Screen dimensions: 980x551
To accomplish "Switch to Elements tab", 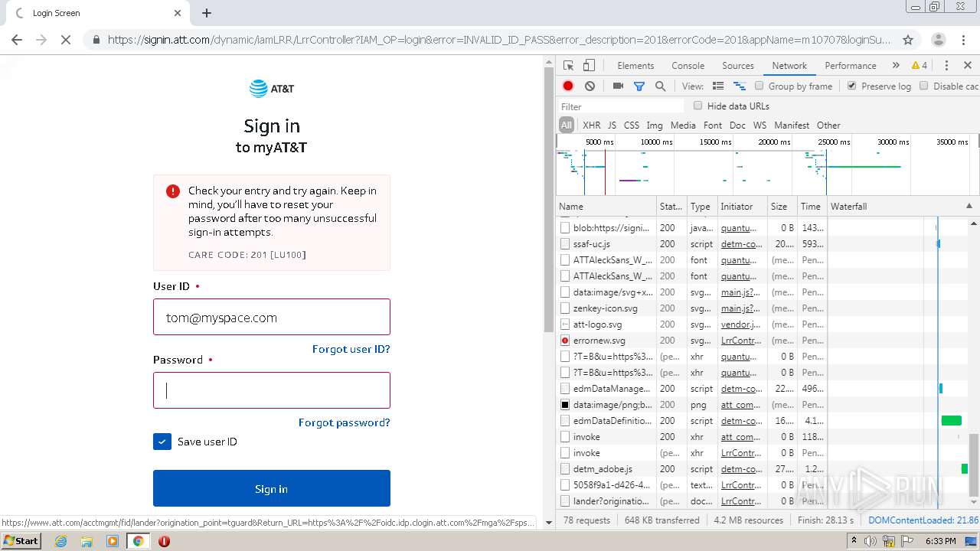I will [635, 66].
